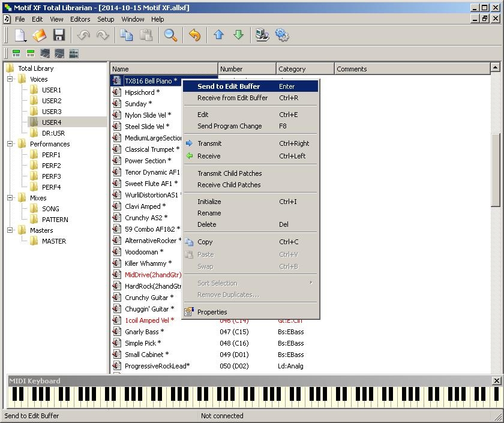
Task: Click the green down arrow icon
Action: [x=239, y=35]
